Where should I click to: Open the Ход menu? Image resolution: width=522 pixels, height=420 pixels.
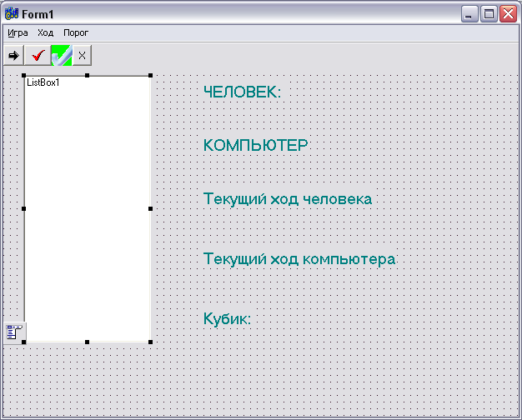45,33
